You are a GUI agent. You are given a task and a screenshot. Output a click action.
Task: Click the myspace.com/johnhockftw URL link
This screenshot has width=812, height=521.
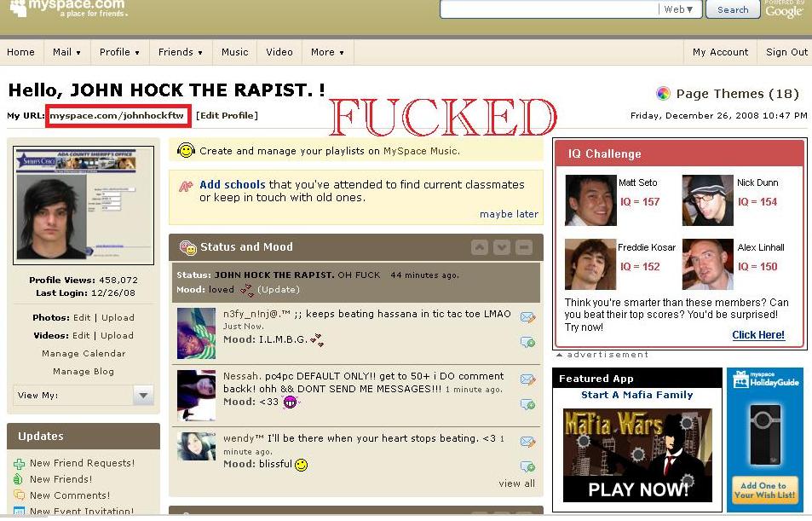(117, 116)
